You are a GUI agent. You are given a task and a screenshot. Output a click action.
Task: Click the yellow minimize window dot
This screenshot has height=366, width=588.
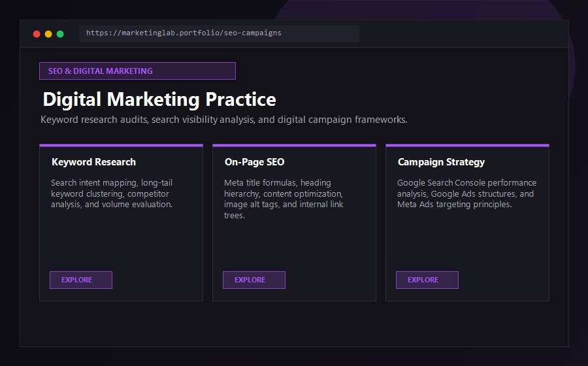click(x=48, y=34)
